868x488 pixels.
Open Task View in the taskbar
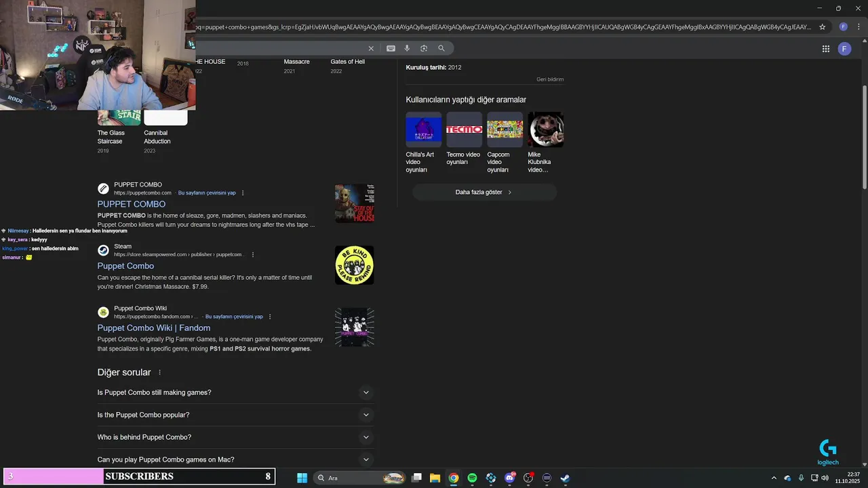(x=417, y=478)
